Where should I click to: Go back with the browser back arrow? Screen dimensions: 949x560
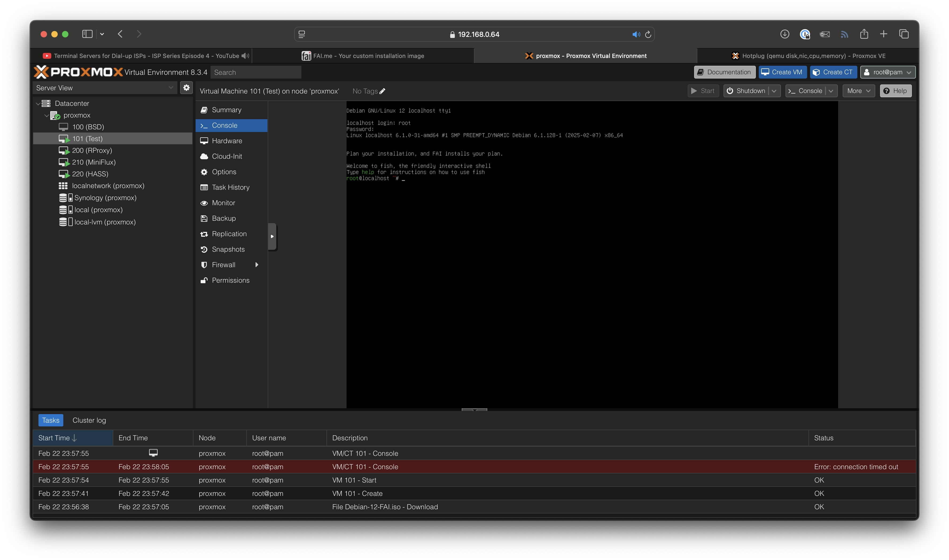coord(120,34)
